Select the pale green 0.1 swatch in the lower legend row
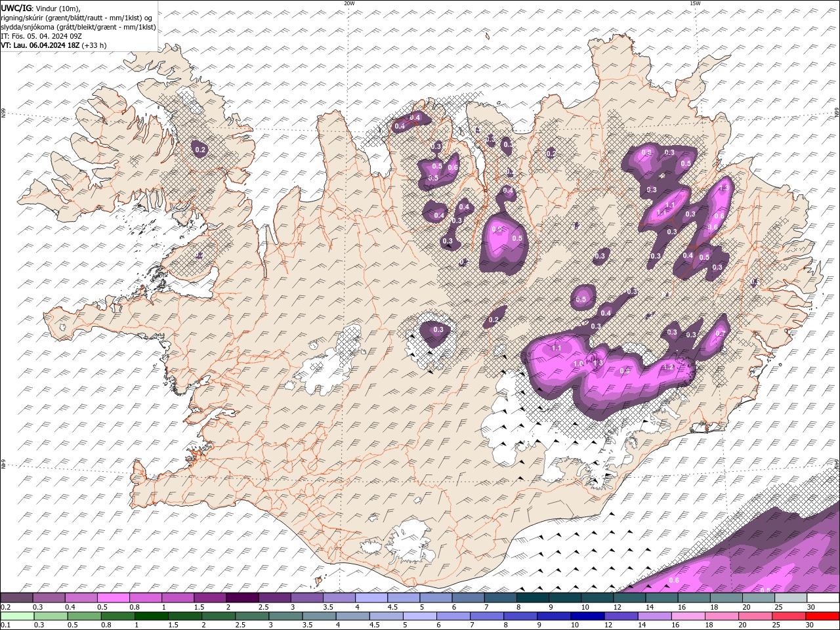Image resolution: width=840 pixels, height=630 pixels. 17,616
